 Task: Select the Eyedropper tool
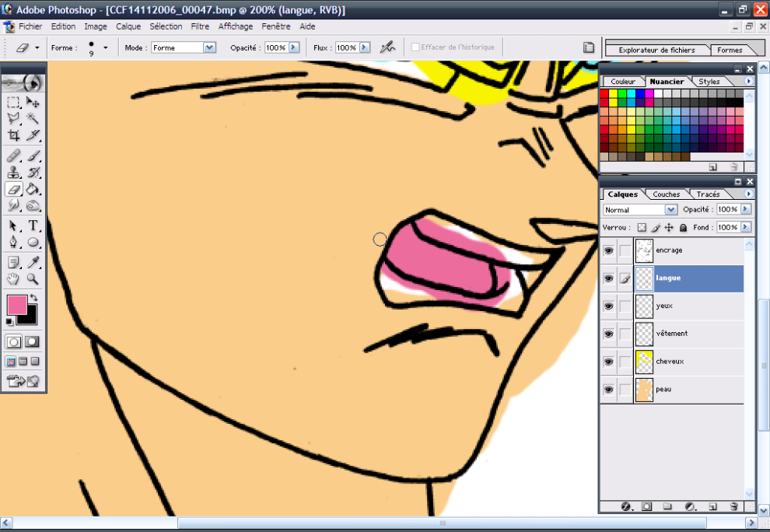point(33,263)
